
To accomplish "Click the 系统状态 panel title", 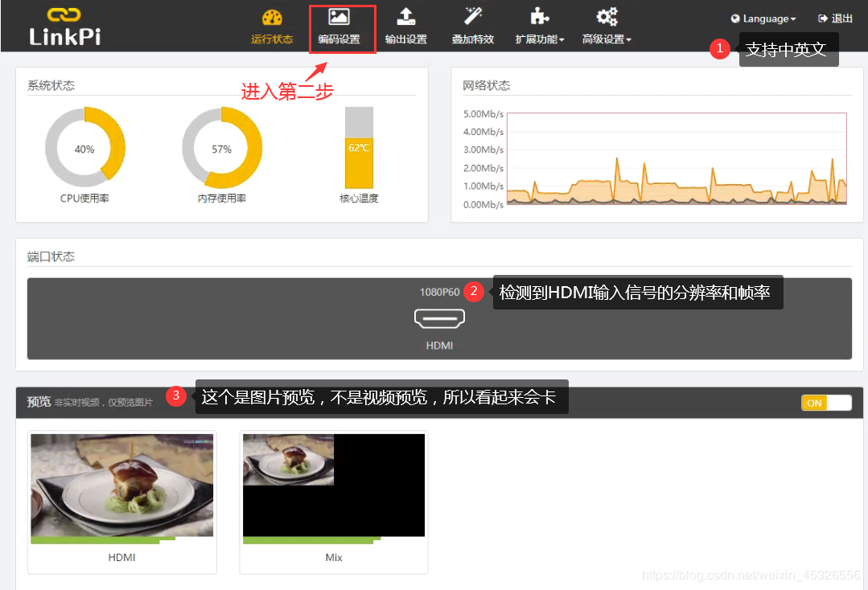I will (x=51, y=85).
